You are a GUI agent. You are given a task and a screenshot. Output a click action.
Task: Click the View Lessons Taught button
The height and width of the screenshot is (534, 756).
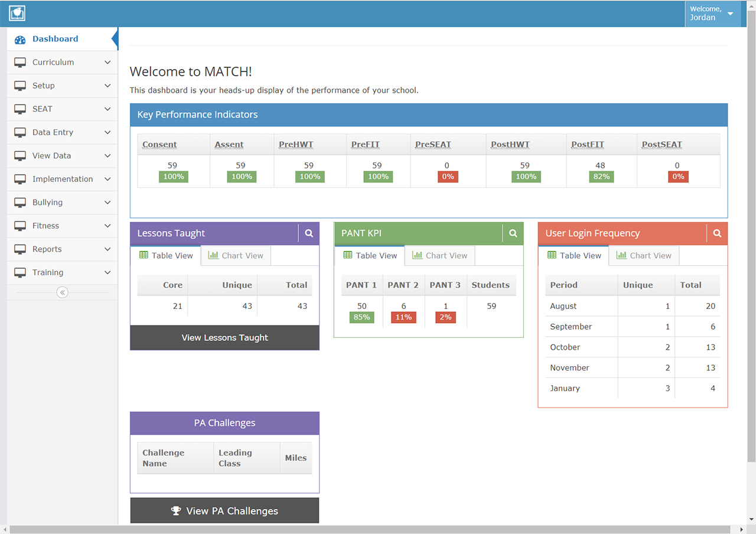tap(224, 338)
